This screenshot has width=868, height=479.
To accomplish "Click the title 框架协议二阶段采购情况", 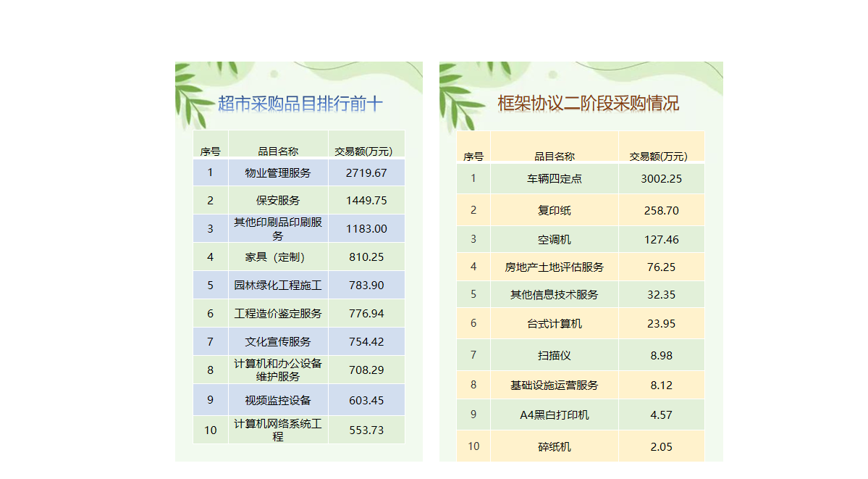I will point(588,103).
